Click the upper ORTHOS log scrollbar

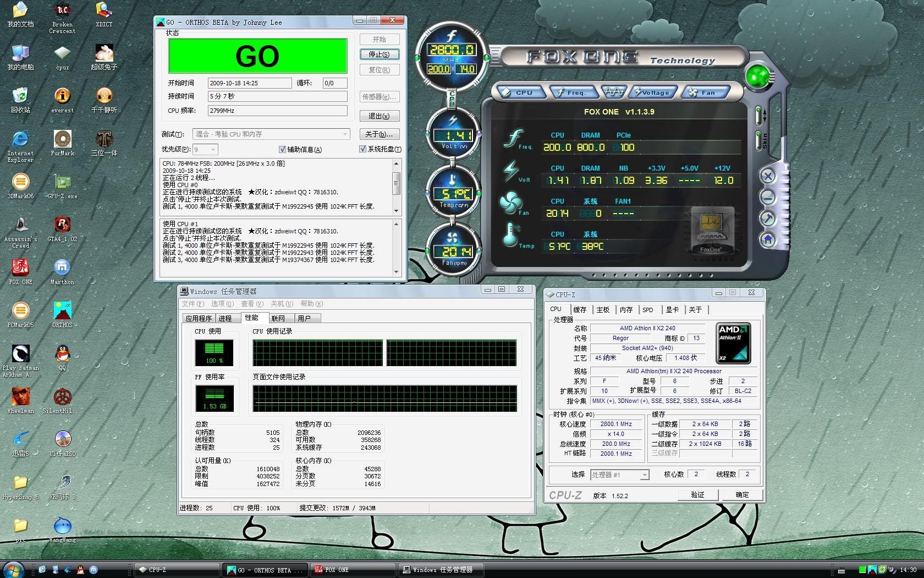[x=396, y=183]
